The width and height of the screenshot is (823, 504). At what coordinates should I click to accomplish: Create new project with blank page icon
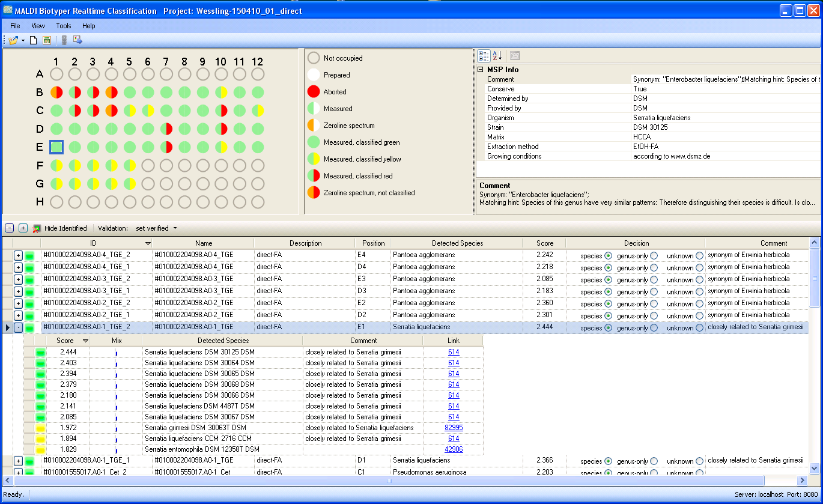coord(34,40)
